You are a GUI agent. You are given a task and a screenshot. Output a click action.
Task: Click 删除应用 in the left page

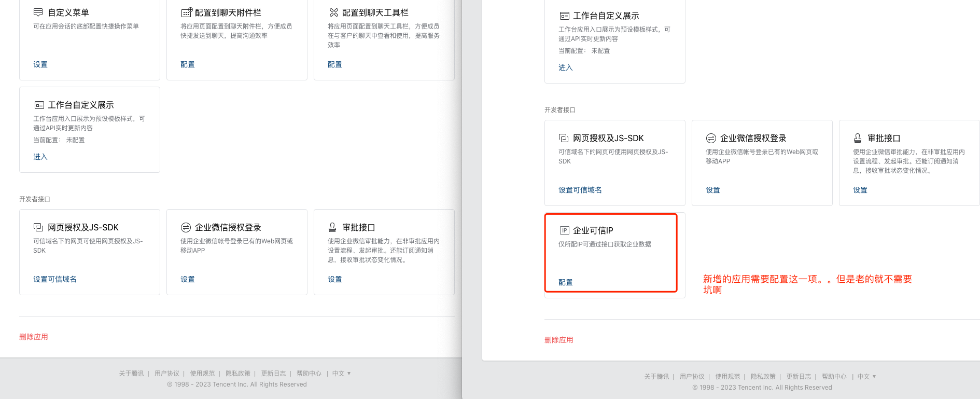coord(34,337)
